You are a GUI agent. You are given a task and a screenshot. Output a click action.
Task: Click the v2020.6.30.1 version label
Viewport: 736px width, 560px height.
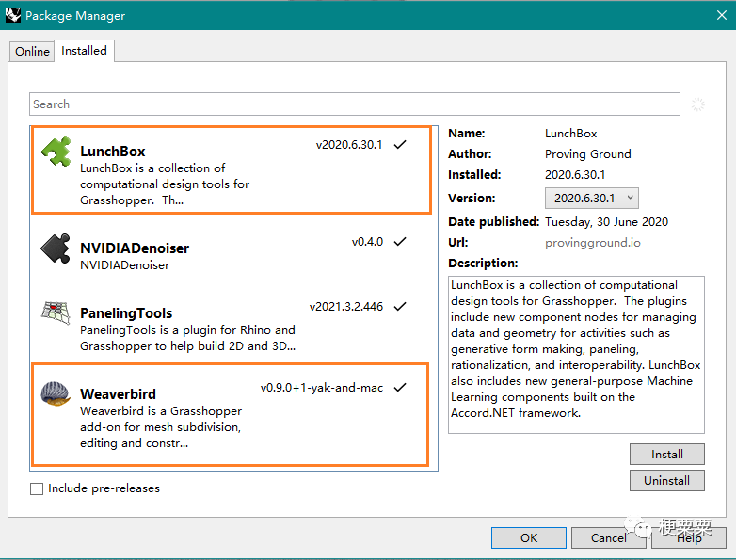(349, 145)
